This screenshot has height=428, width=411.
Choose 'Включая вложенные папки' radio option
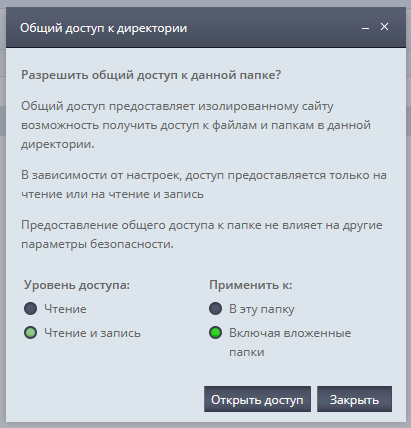(215, 333)
